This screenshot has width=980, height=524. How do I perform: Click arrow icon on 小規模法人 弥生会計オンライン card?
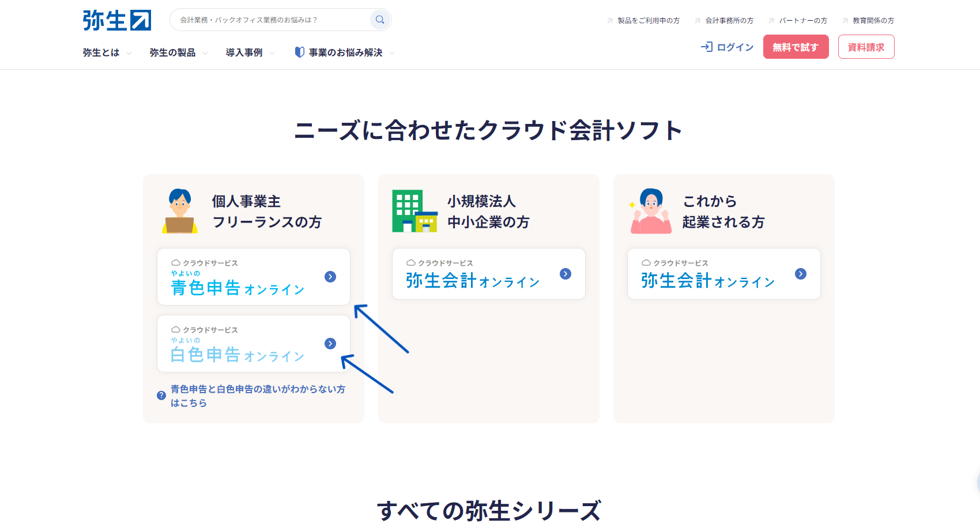[566, 274]
